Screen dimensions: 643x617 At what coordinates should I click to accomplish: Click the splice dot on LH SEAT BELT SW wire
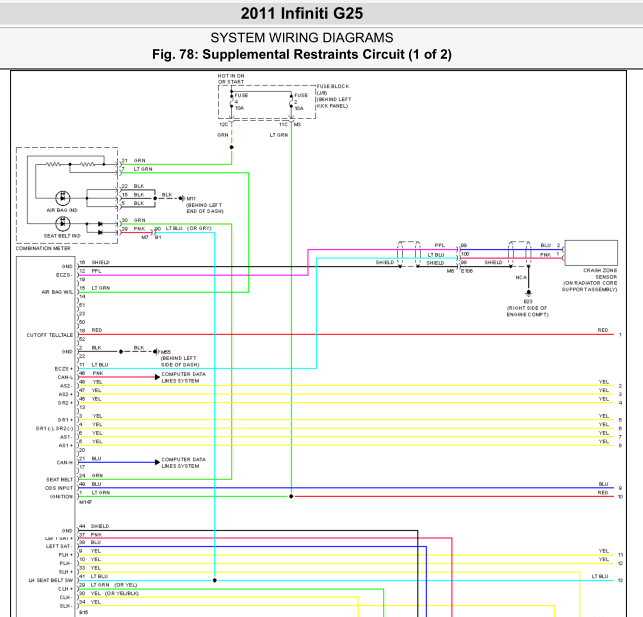click(x=214, y=581)
